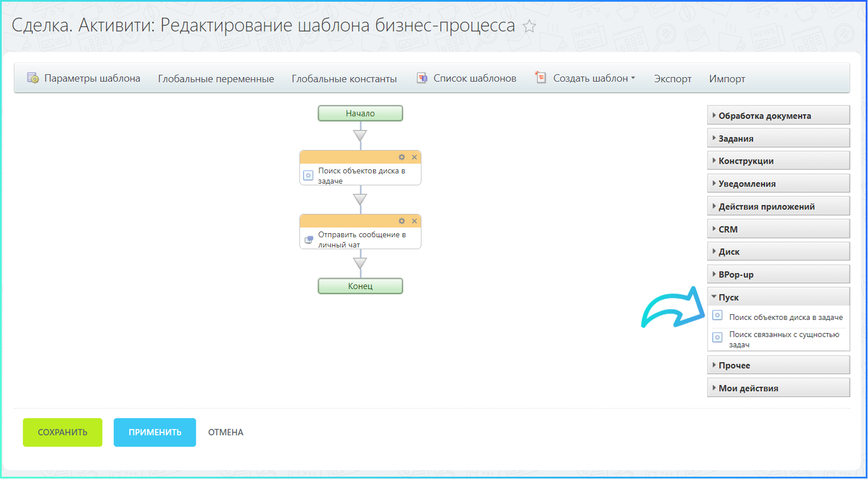Open gear settings of send message activity
868x479 pixels.
click(x=401, y=221)
